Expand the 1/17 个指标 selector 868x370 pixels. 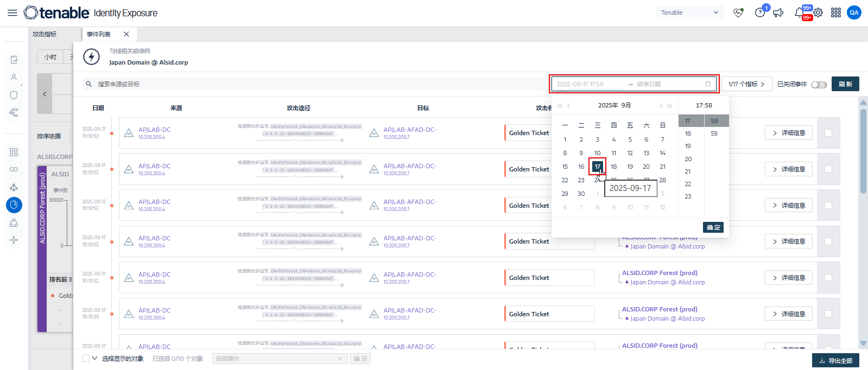click(x=746, y=84)
